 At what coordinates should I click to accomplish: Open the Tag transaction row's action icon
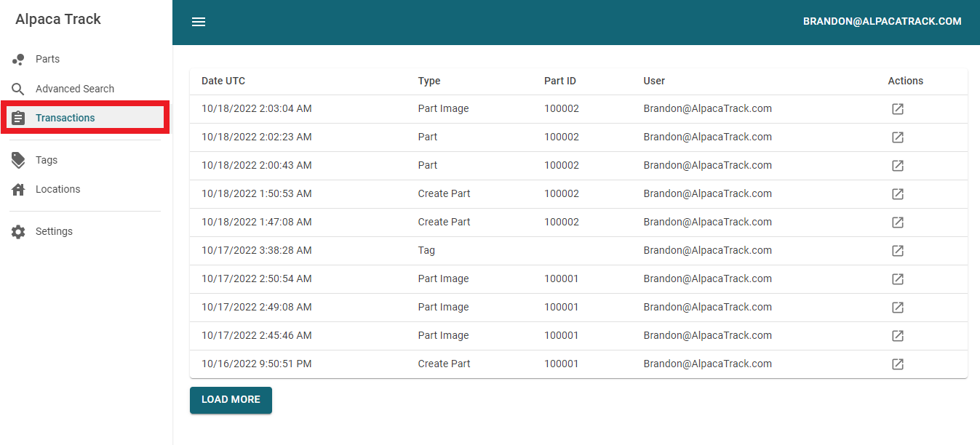[898, 251]
